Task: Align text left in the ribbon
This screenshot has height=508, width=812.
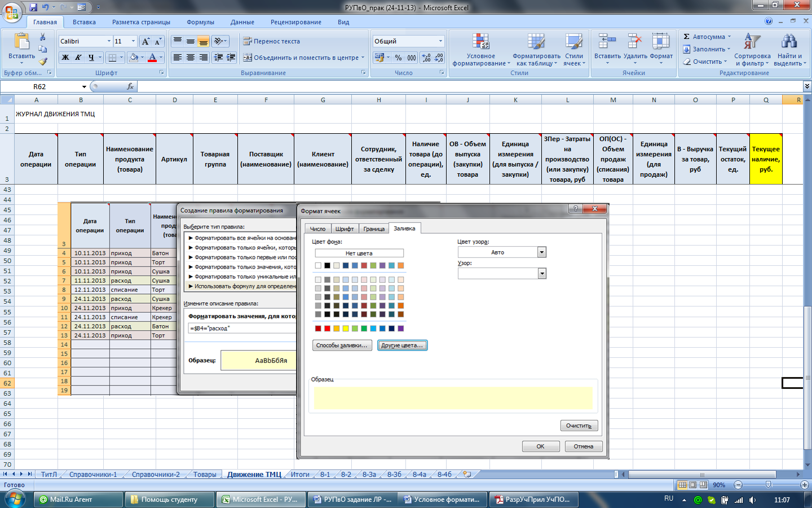Action: [177, 58]
